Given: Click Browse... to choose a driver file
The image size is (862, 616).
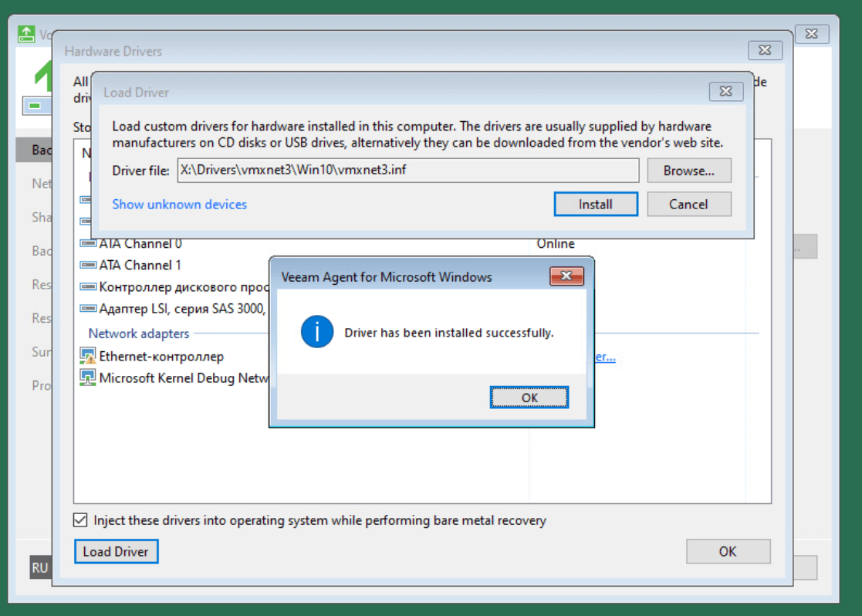Looking at the screenshot, I should click(x=688, y=171).
